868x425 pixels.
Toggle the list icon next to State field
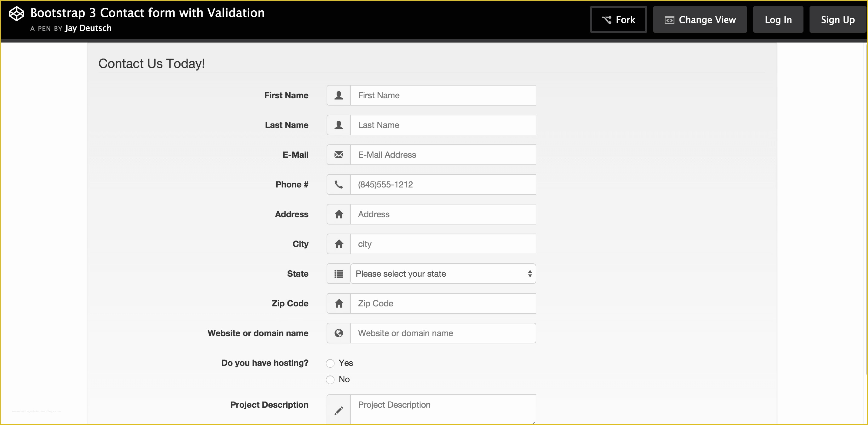[338, 274]
